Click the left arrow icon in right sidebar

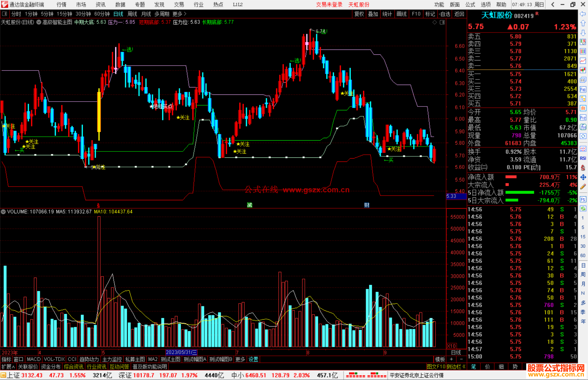[x=583, y=14]
